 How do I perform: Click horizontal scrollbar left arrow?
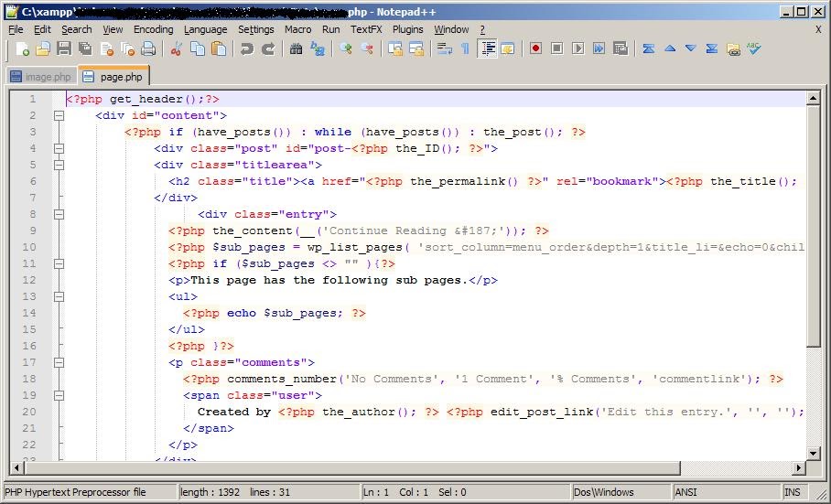(17, 467)
